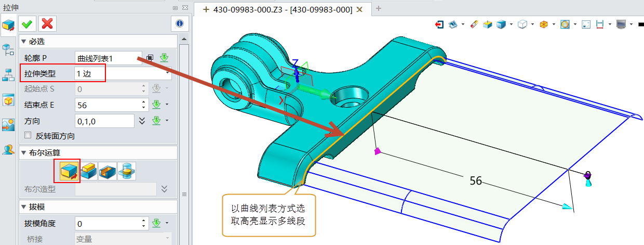Viewport: 644px width, 245px height.
Task: Select the Intersect boolean operation icon
Action: 126,171
